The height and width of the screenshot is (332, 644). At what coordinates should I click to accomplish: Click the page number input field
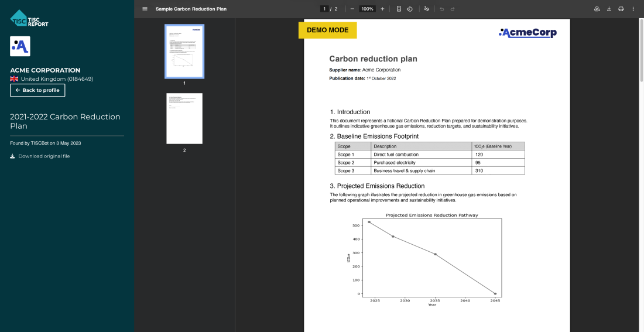click(324, 9)
